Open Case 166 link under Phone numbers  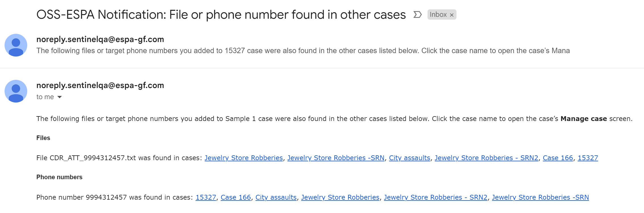[236, 197]
